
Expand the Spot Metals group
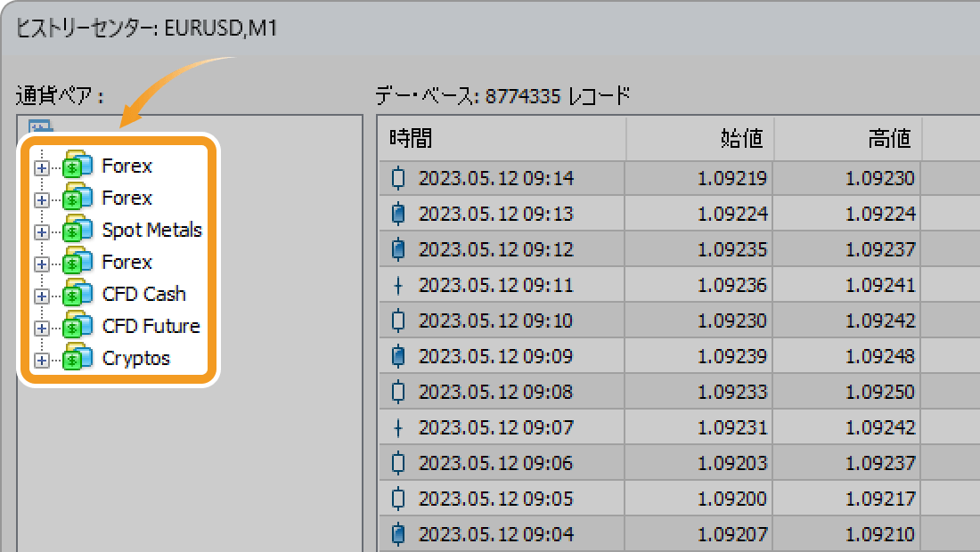[x=42, y=232]
